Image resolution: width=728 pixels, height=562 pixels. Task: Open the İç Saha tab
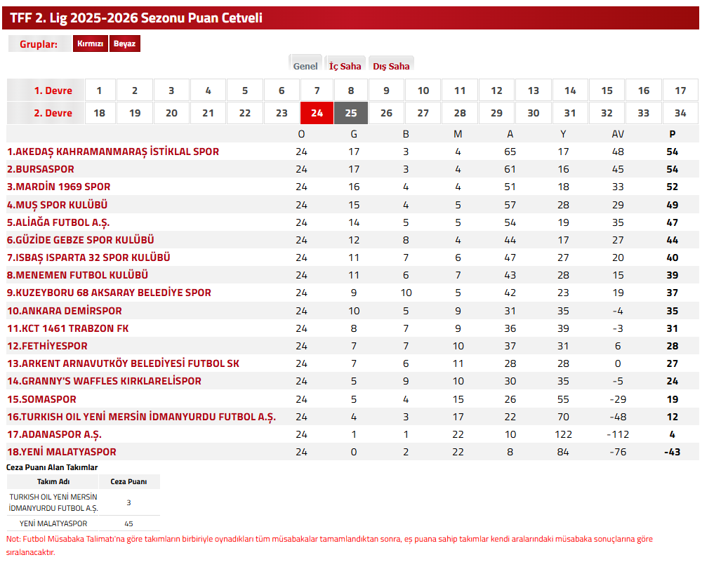coord(345,66)
